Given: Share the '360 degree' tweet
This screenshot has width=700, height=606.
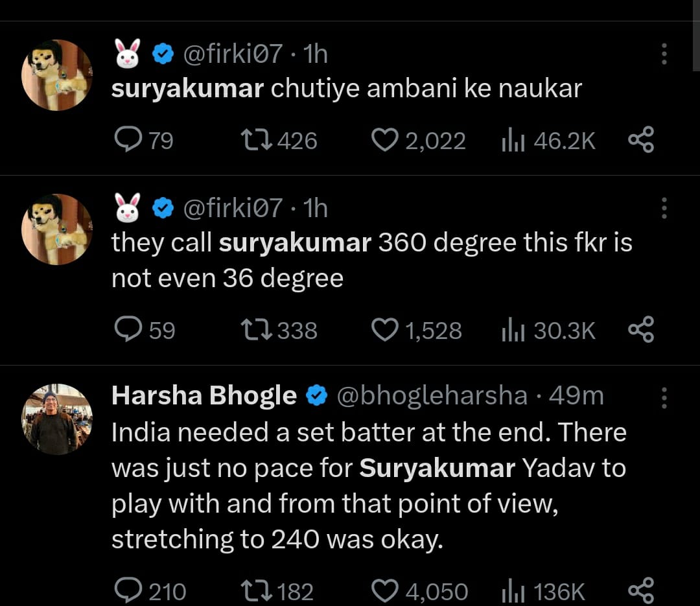Looking at the screenshot, I should click(641, 331).
